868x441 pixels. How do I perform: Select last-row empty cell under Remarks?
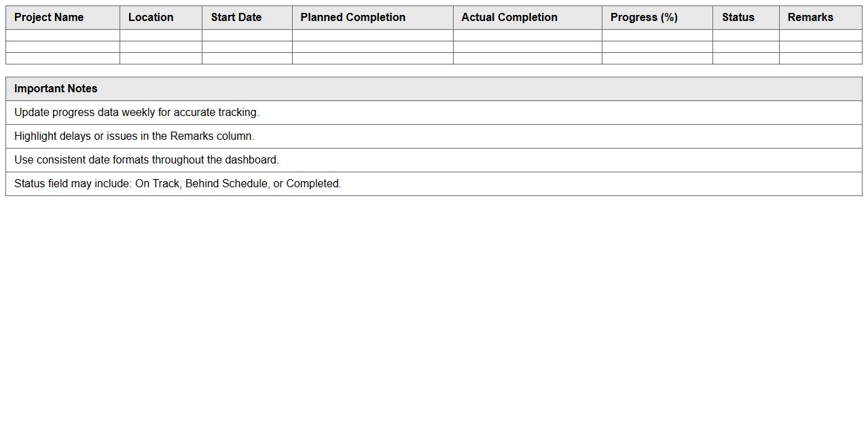(820, 58)
